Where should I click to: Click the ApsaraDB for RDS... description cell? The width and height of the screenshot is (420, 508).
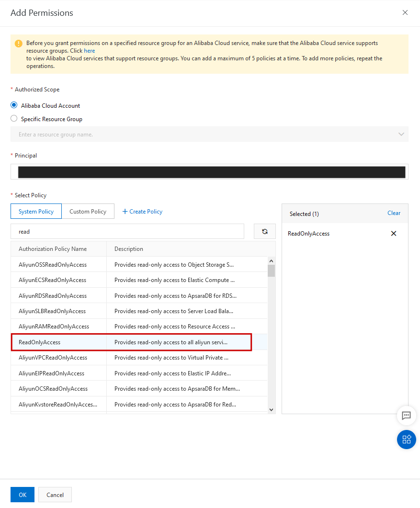point(176,295)
